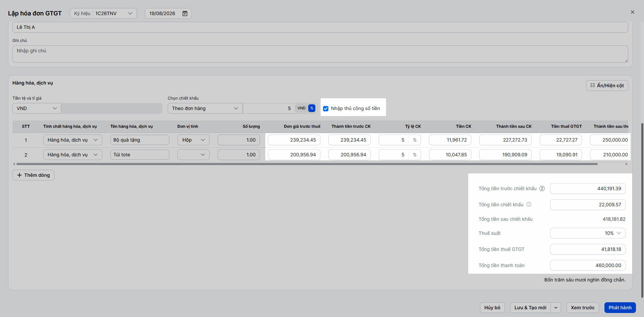
Task: Click the Số lượng column header
Action: pos(251,126)
